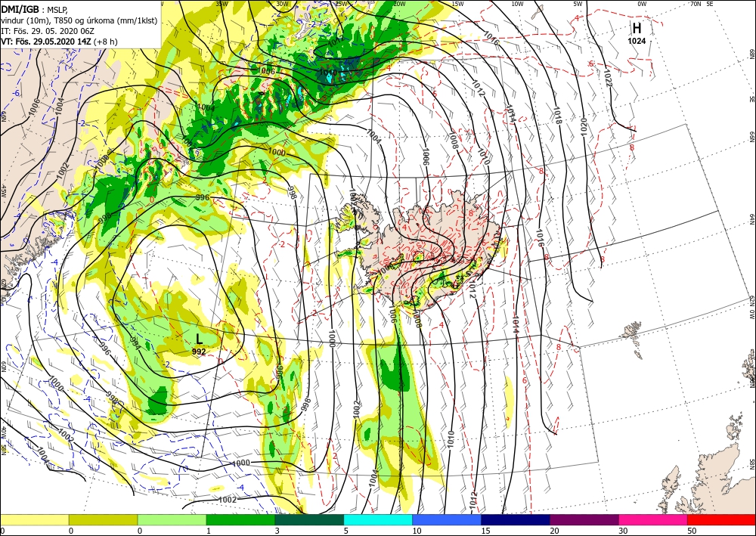Click the '25W' longitude label at top
Viewport: 756px width, 536px height.
341,4
